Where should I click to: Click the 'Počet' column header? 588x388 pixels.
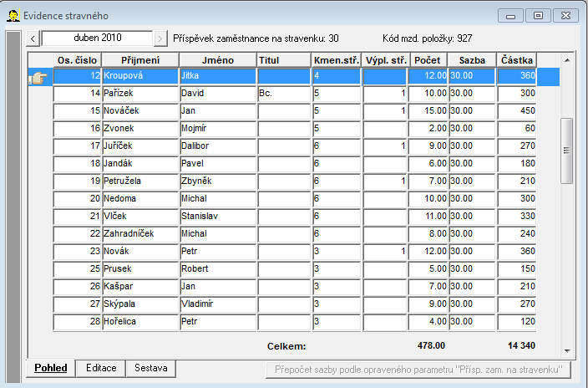coord(428,60)
